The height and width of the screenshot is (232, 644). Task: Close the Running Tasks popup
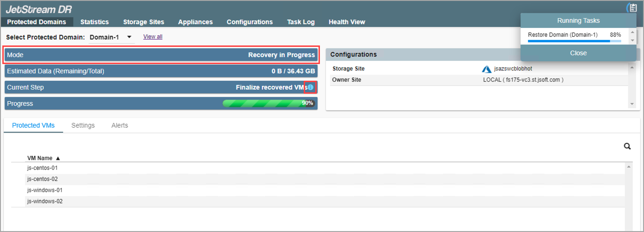[578, 53]
